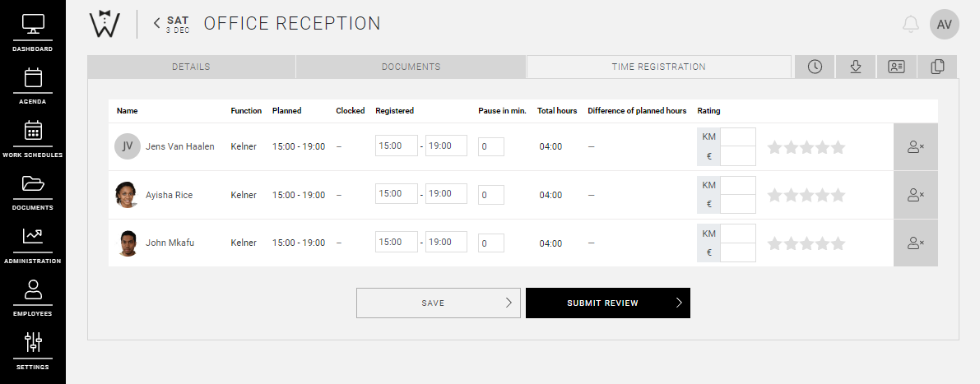Click the Submit Review button
The image size is (980, 384).
coord(607,303)
